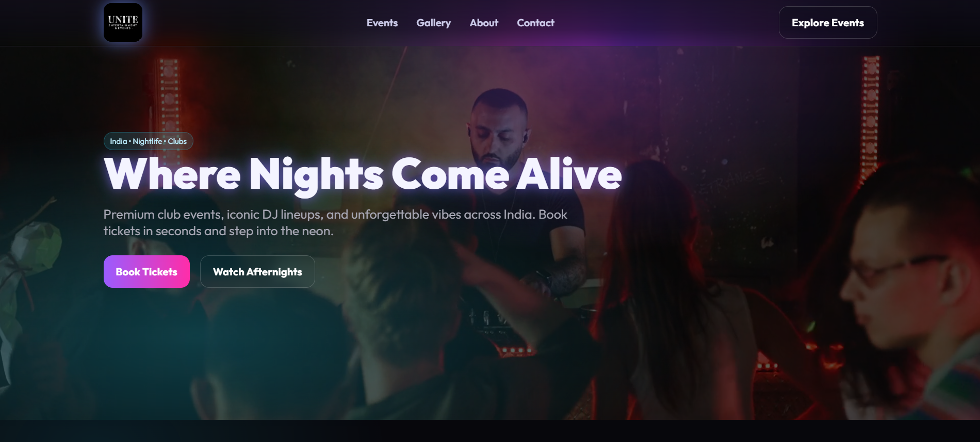Select Contact in the navigation bar

click(535, 23)
